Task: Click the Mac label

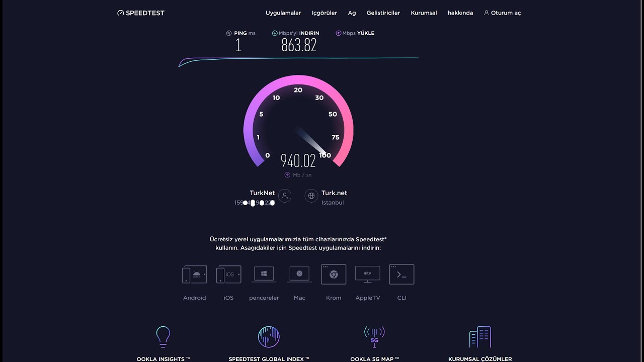Action: [x=299, y=298]
